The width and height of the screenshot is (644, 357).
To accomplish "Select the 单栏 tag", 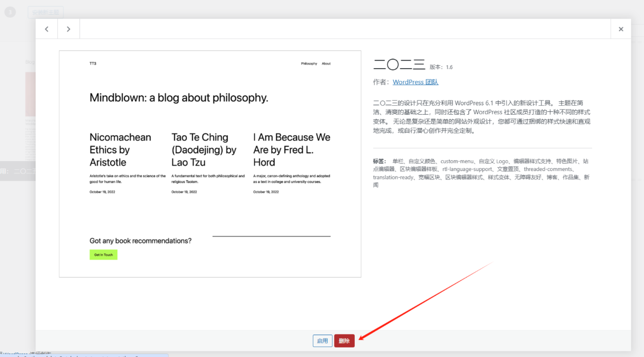I will [398, 161].
